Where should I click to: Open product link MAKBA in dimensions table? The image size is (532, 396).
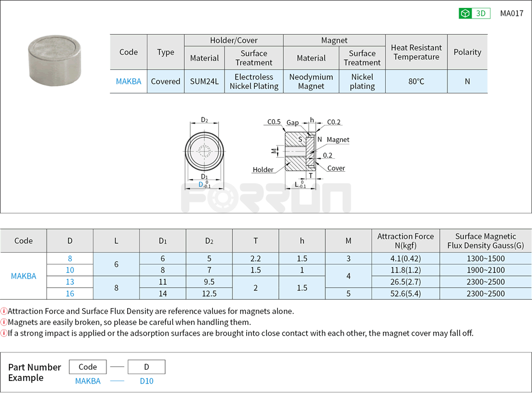tap(22, 276)
